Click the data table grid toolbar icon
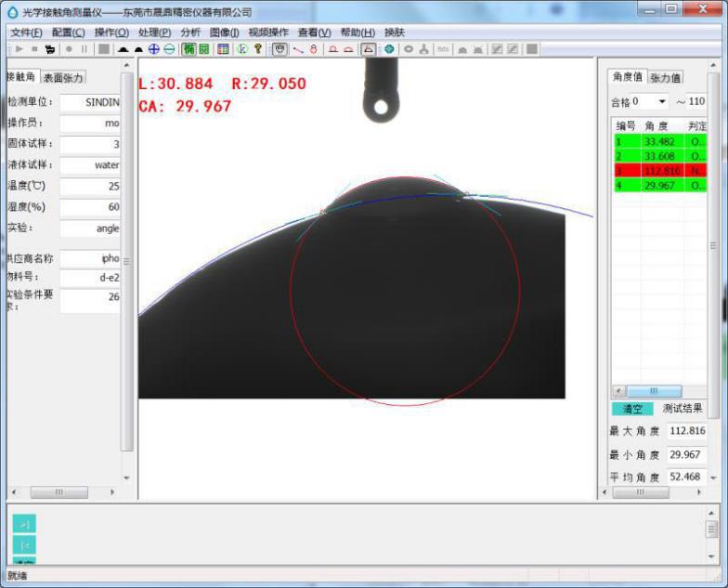Viewport: 728px width, 588px height. pyautogui.click(x=223, y=48)
